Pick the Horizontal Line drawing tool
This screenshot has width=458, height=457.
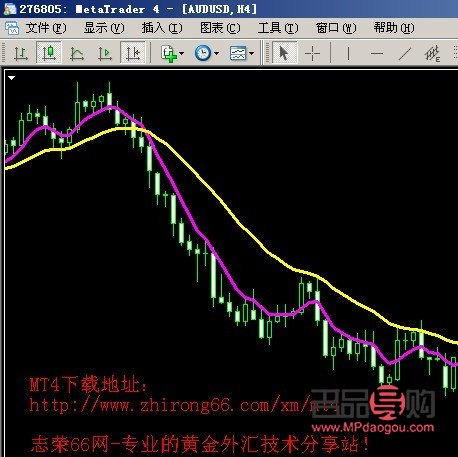coord(377,53)
